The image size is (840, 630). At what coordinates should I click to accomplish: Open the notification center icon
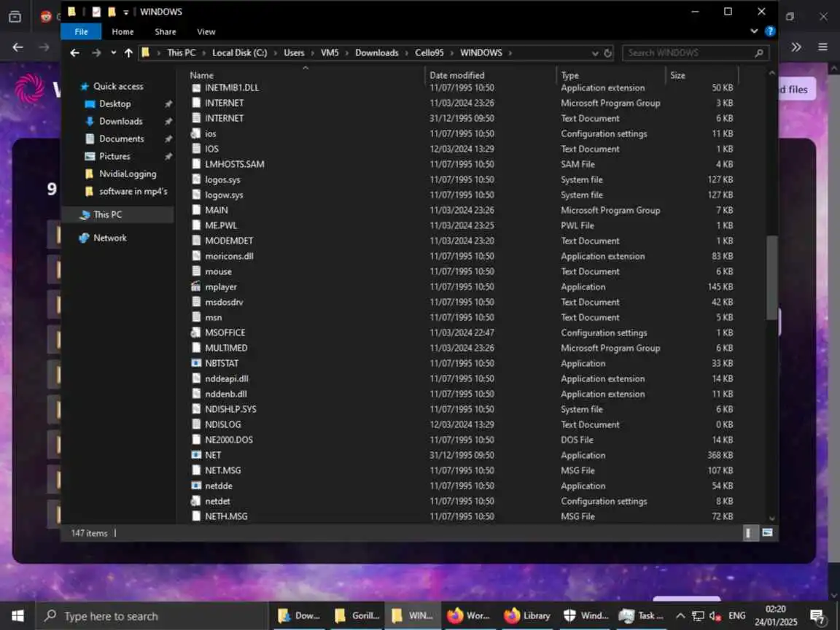[817, 617]
